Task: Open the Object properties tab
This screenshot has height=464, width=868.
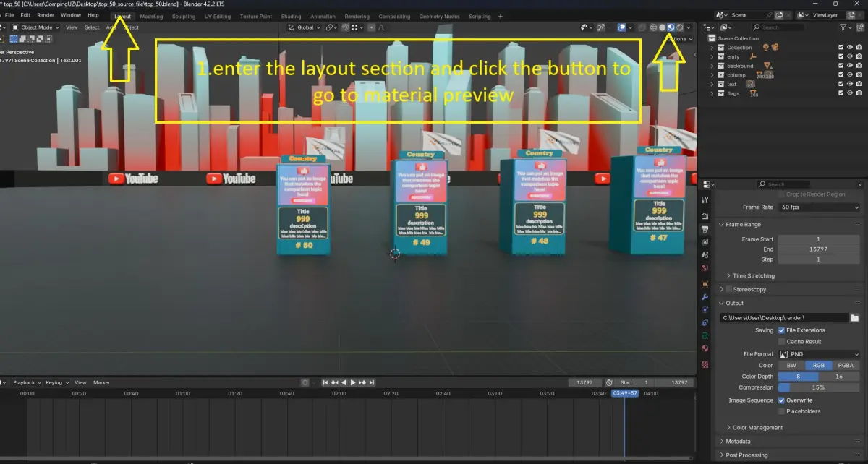Action: pyautogui.click(x=705, y=284)
